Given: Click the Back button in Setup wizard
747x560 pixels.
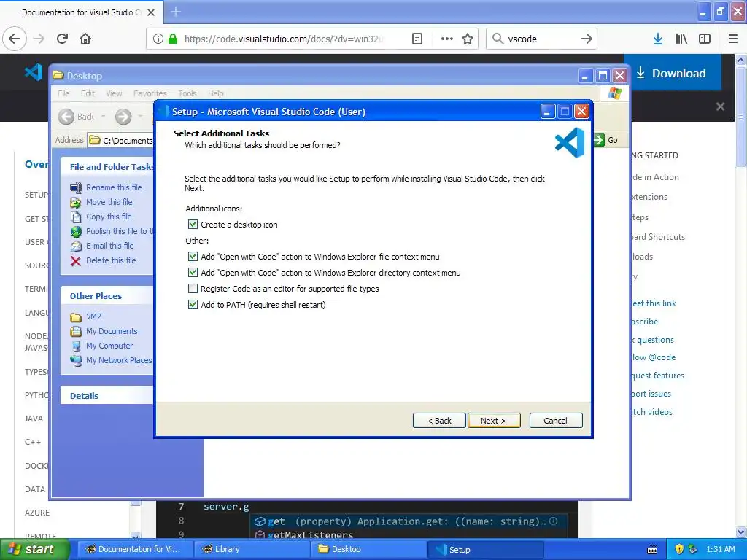Looking at the screenshot, I should [x=439, y=421].
